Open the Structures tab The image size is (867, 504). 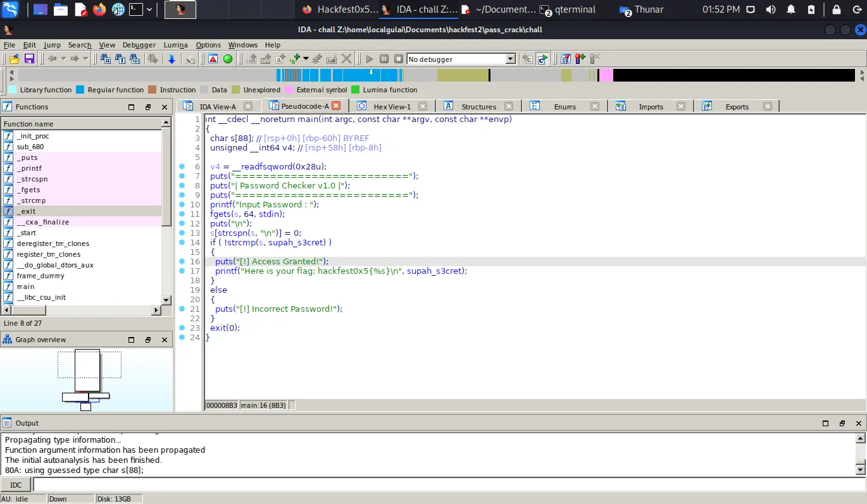click(478, 106)
